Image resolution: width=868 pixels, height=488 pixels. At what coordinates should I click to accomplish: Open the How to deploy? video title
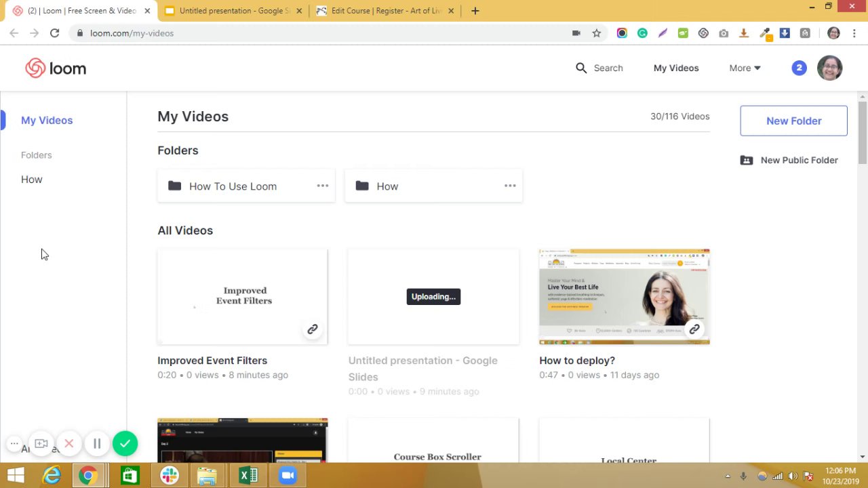pos(577,361)
